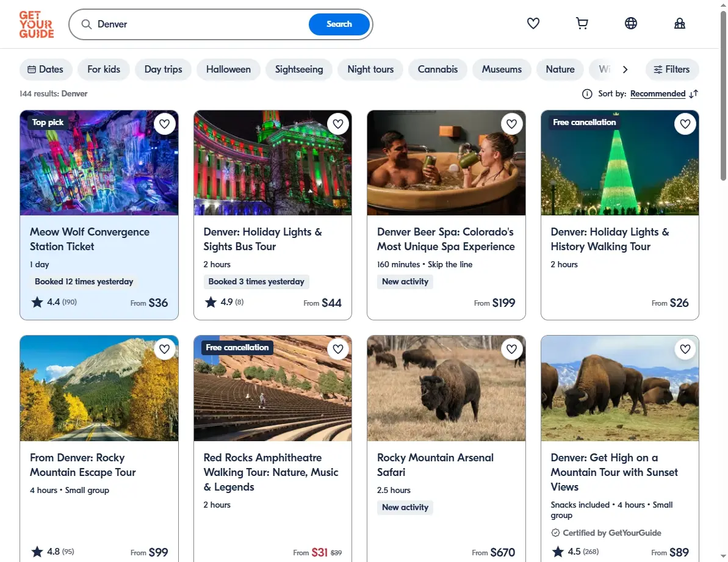Open the GetYourGuide home logo

point(37,24)
